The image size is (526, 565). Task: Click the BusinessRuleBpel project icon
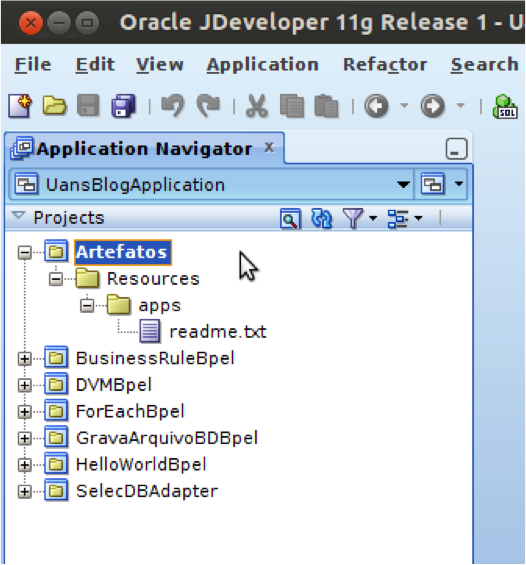point(56,357)
